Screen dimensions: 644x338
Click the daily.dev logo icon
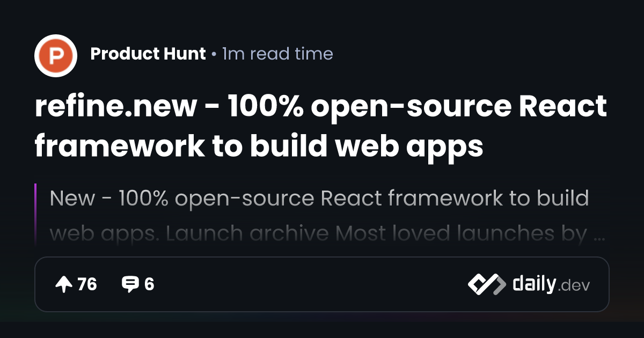pos(487,284)
